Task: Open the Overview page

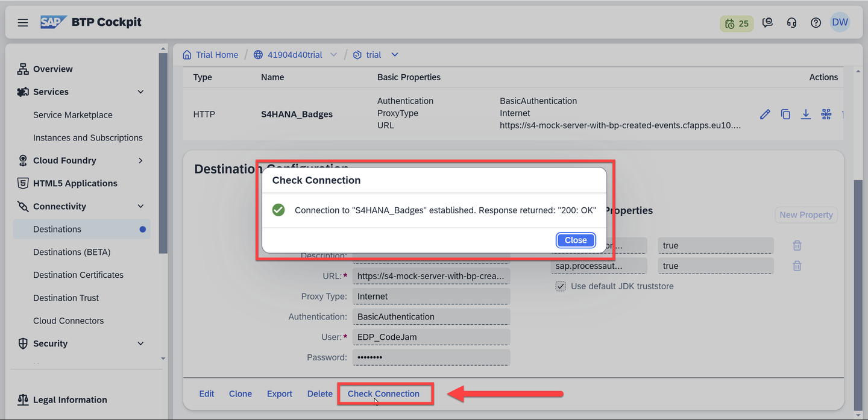Action: pyautogui.click(x=53, y=69)
